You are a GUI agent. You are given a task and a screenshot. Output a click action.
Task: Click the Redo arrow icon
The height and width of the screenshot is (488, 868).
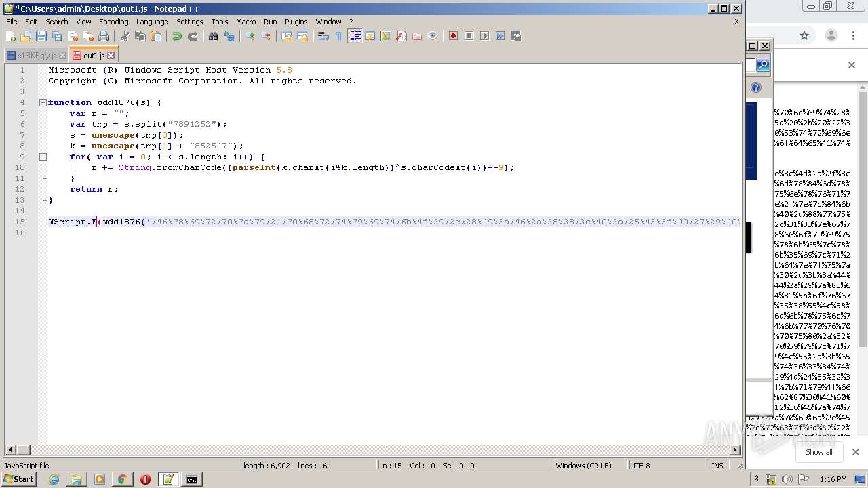[193, 36]
